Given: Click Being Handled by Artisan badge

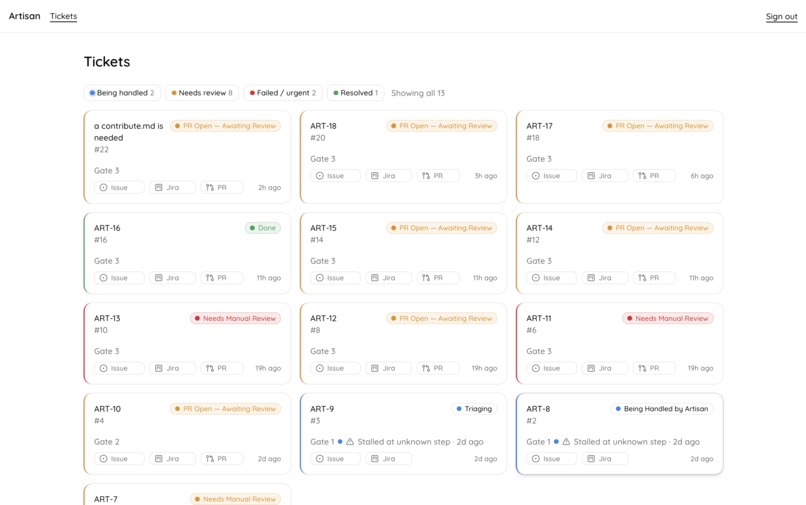Looking at the screenshot, I should pyautogui.click(x=662, y=409).
